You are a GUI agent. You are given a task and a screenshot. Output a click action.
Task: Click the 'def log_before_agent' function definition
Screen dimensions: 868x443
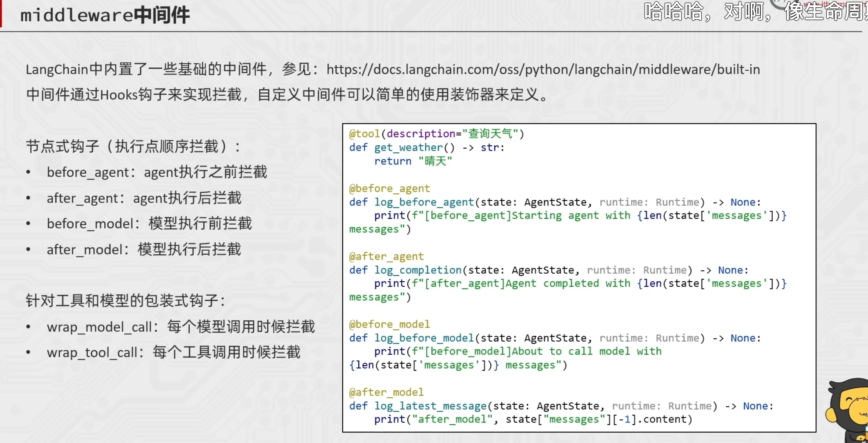tap(555, 202)
